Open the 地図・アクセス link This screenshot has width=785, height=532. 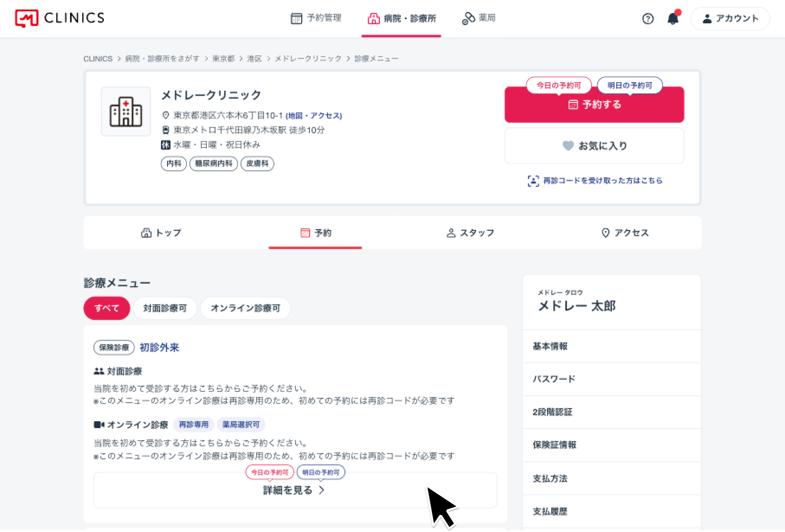coord(314,116)
